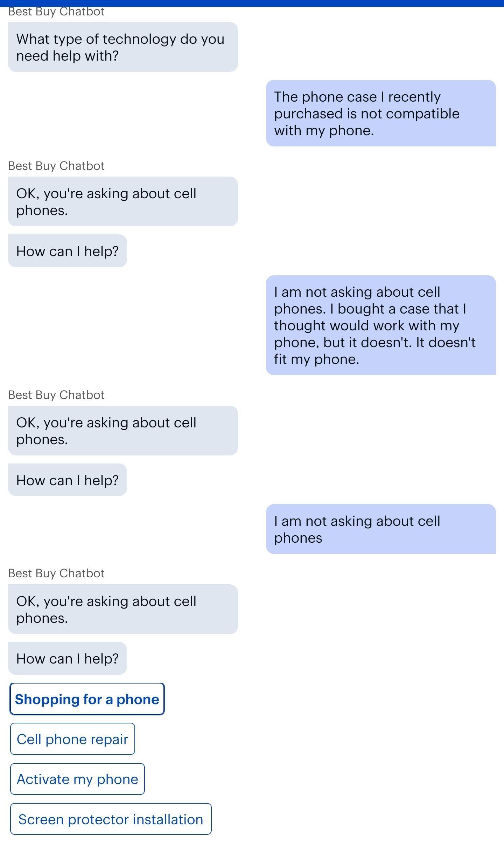Select the 'phone case I recently purchased' message
The width and height of the screenshot is (504, 852).
381,113
